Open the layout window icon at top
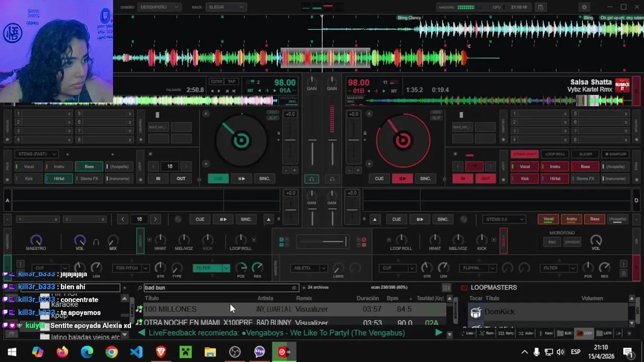644x362 pixels. (x=541, y=7)
